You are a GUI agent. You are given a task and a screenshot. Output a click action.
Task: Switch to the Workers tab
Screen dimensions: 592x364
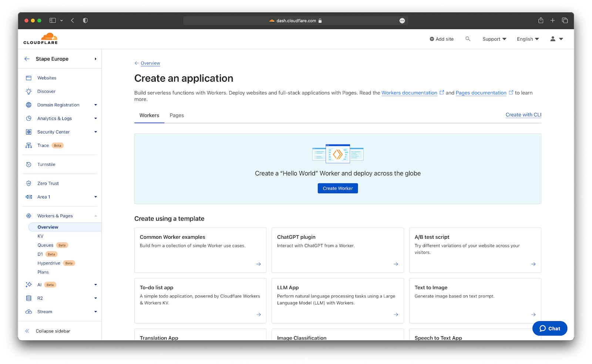149,115
